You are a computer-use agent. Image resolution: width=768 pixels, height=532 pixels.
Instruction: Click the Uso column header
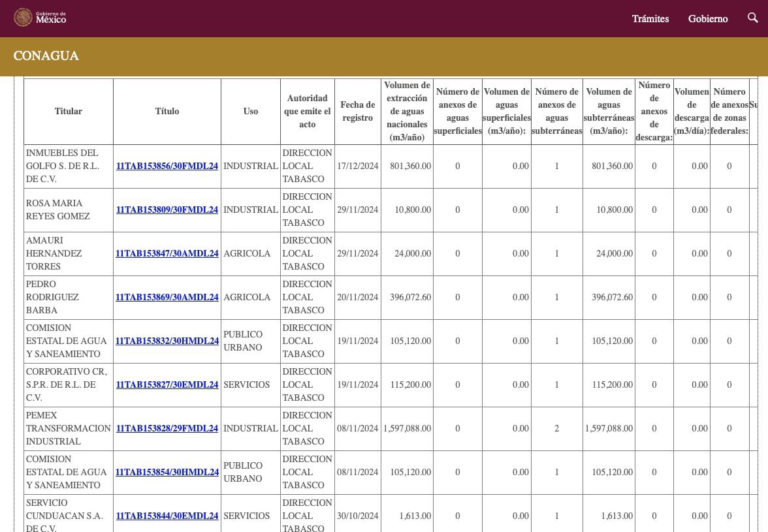pyautogui.click(x=251, y=111)
